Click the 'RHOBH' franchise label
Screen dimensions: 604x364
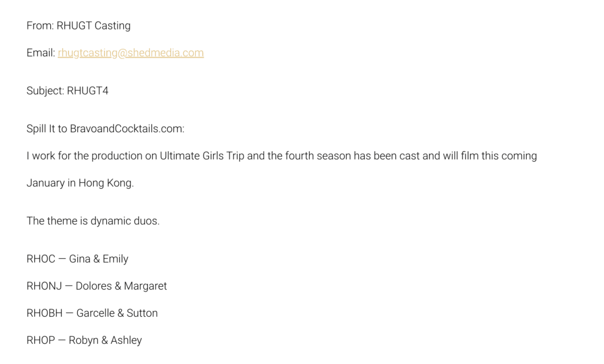tap(45, 313)
